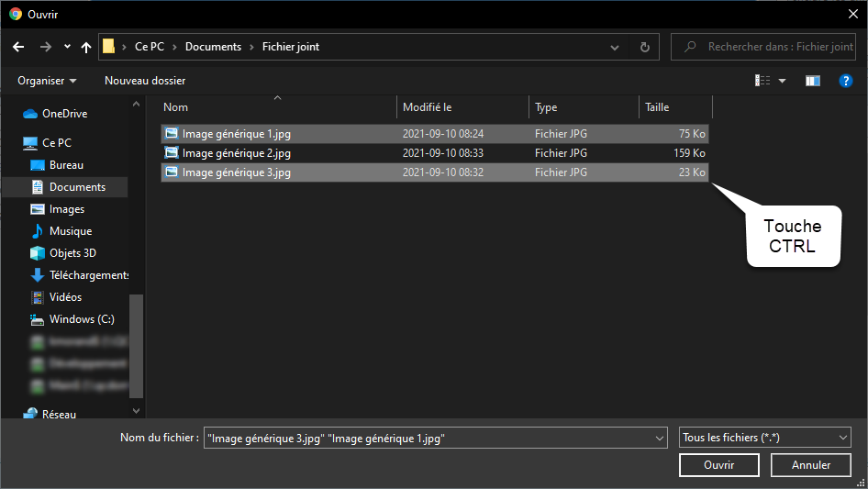The height and width of the screenshot is (489, 868).
Task: Click the Back navigation arrow
Action: 18,47
